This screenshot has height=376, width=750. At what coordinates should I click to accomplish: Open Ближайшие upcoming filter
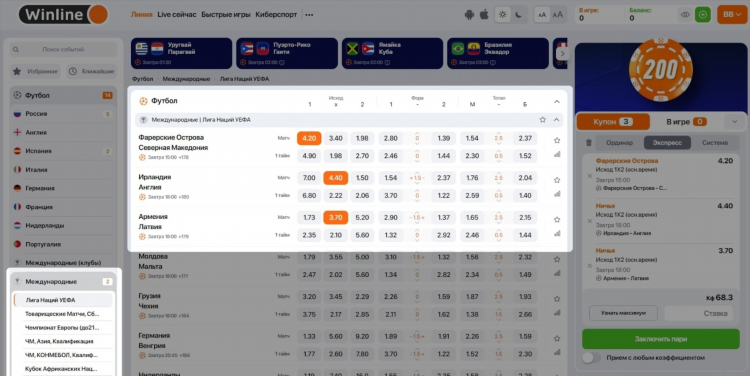pyautogui.click(x=91, y=71)
